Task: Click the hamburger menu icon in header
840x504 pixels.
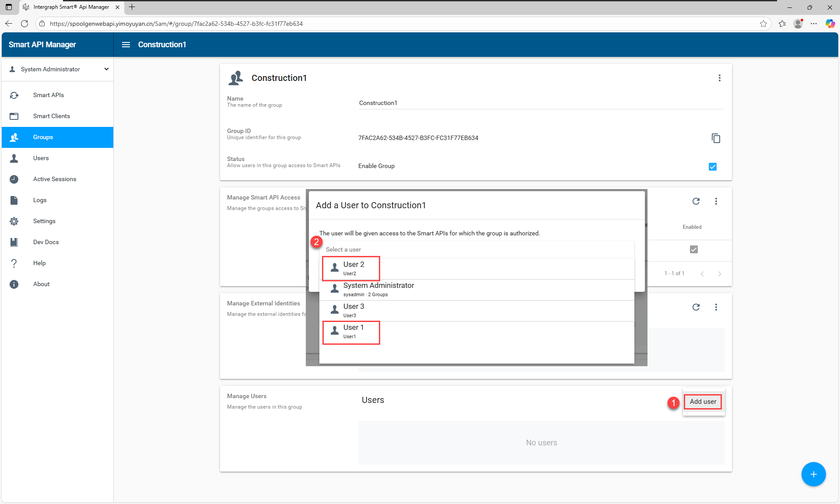Action: (126, 45)
